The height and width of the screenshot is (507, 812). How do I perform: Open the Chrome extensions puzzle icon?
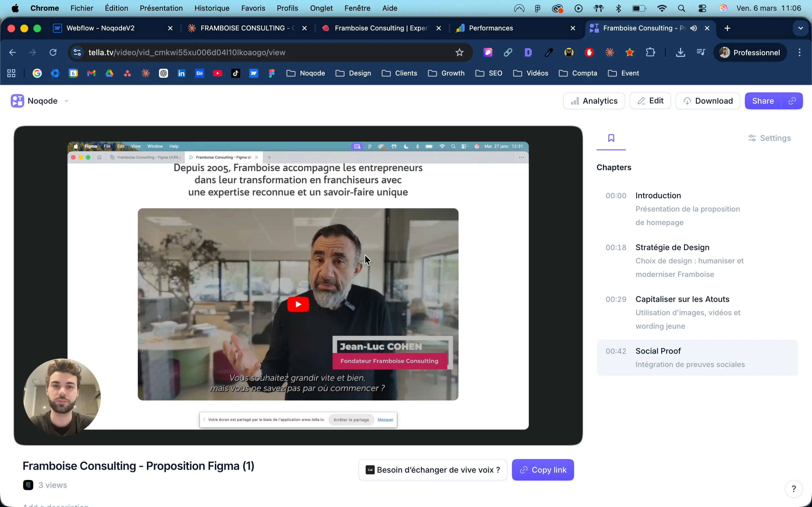pos(650,52)
